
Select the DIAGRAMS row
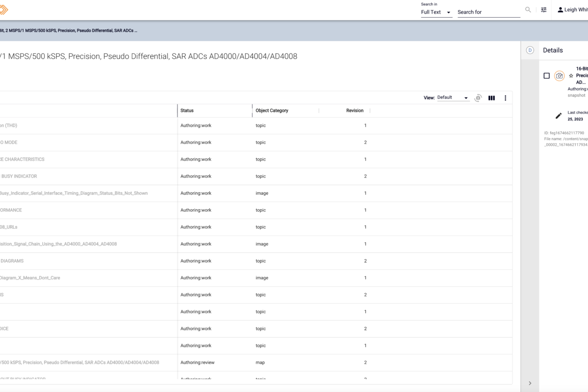point(256,261)
